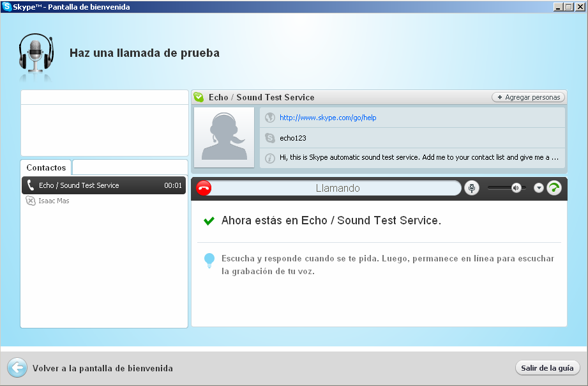Click Agregar personas button
Screen dimensions: 588x386
click(x=529, y=97)
